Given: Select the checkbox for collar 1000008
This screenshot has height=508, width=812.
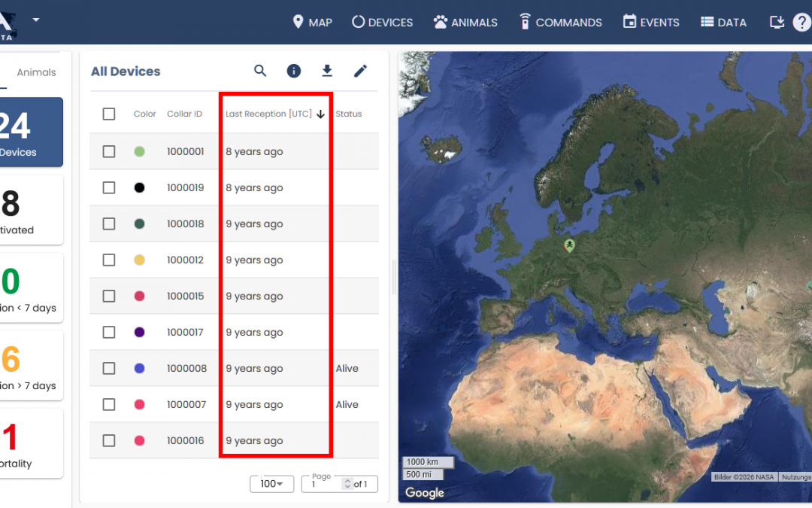Looking at the screenshot, I should pyautogui.click(x=109, y=368).
